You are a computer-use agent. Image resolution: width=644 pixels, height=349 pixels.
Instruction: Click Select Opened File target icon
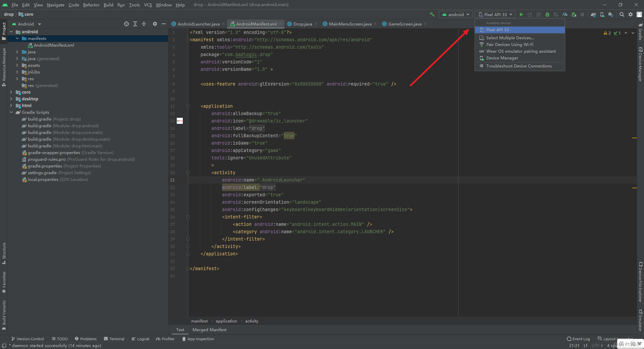click(126, 24)
